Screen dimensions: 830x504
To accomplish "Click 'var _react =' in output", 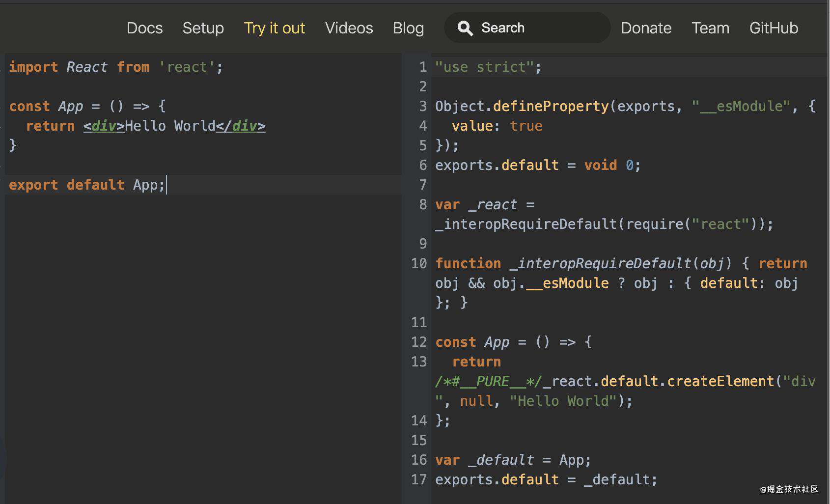I will pyautogui.click(x=485, y=204).
